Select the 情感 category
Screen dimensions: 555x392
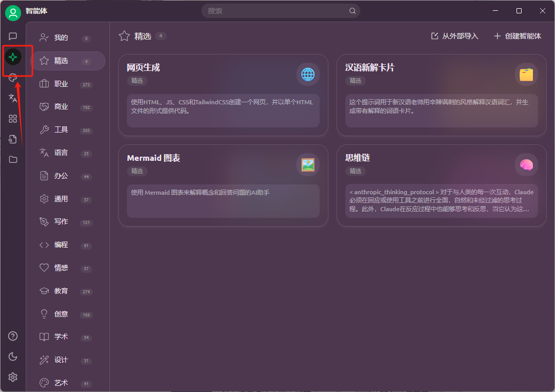(68, 268)
